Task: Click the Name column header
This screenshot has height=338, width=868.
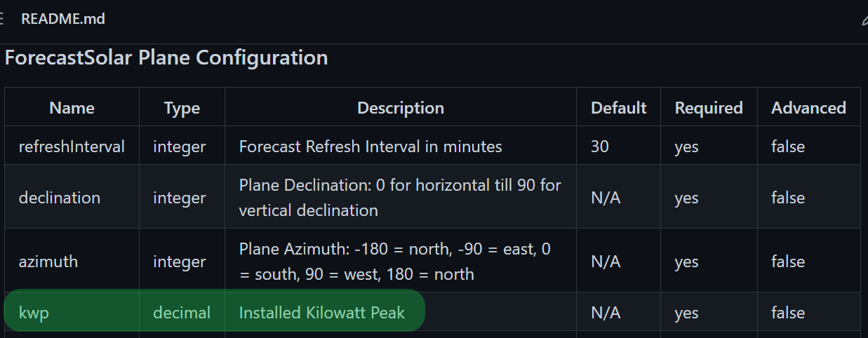Action: pos(72,108)
